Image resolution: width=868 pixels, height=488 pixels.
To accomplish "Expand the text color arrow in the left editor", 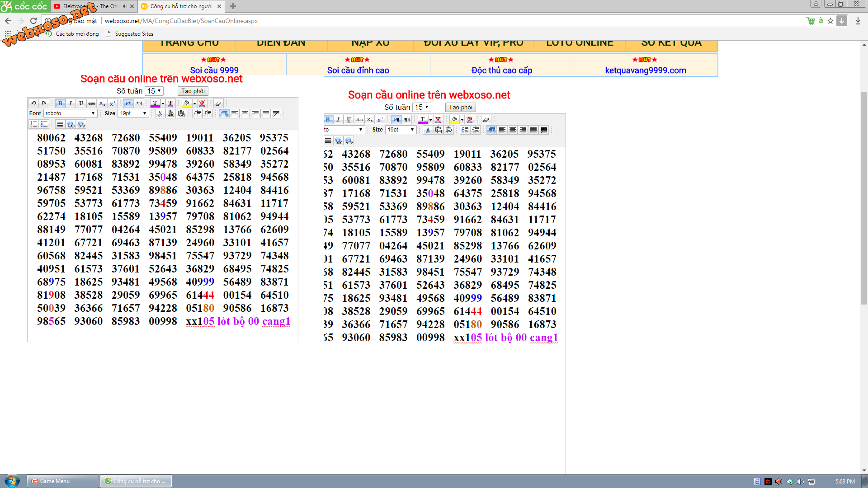I will [163, 103].
